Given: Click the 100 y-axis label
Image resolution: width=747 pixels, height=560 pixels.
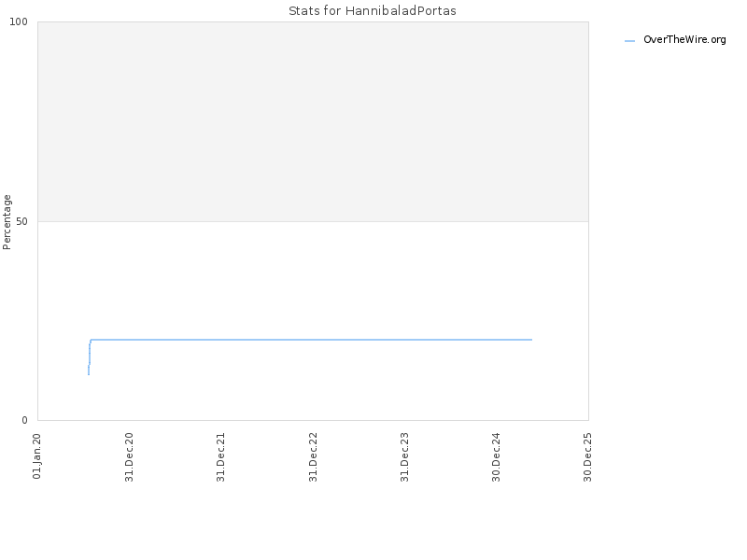Looking at the screenshot, I should coord(19,21).
